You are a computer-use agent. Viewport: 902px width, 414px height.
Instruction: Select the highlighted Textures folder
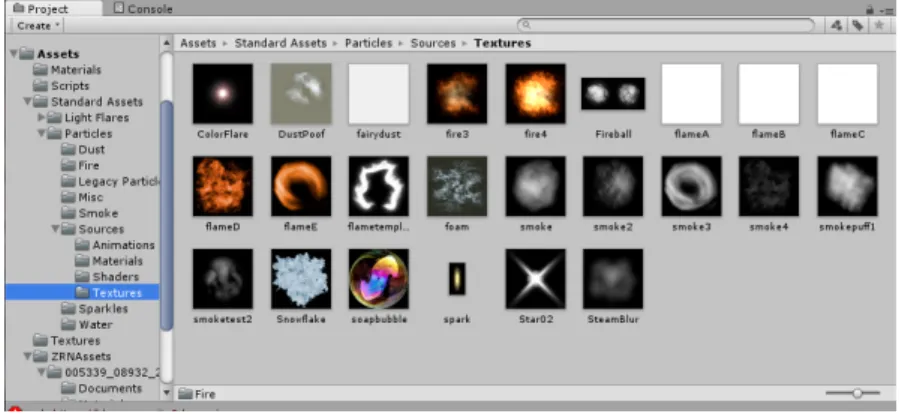click(82, 293)
